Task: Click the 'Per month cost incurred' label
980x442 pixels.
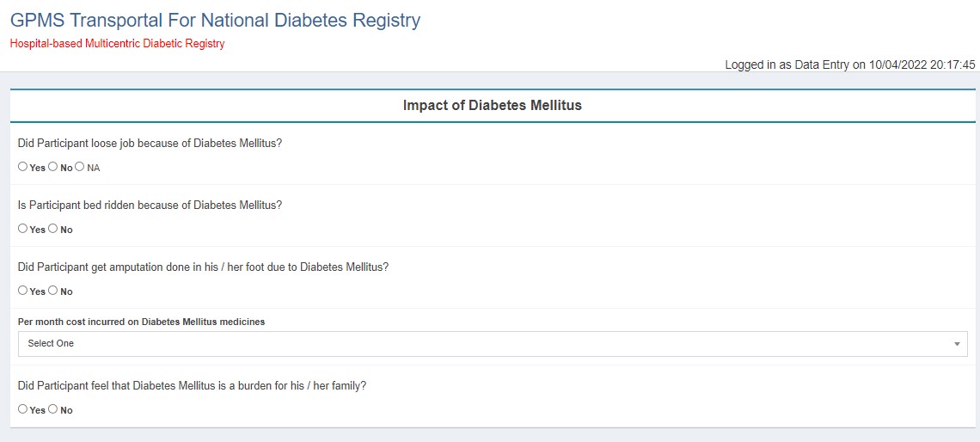Action: pyautogui.click(x=141, y=322)
